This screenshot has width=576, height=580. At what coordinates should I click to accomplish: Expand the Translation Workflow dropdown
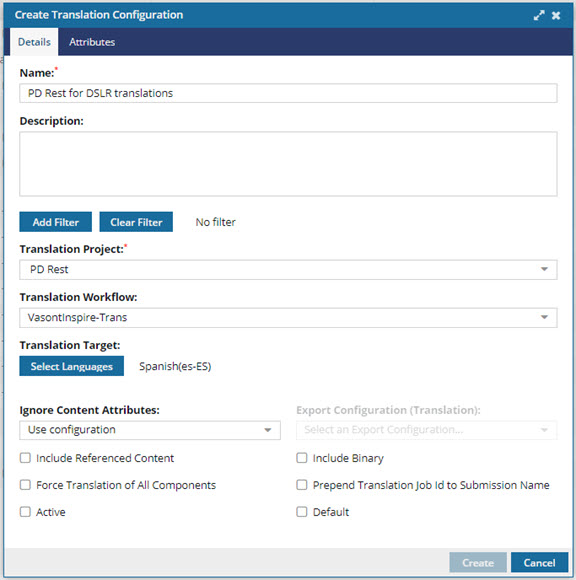544,317
